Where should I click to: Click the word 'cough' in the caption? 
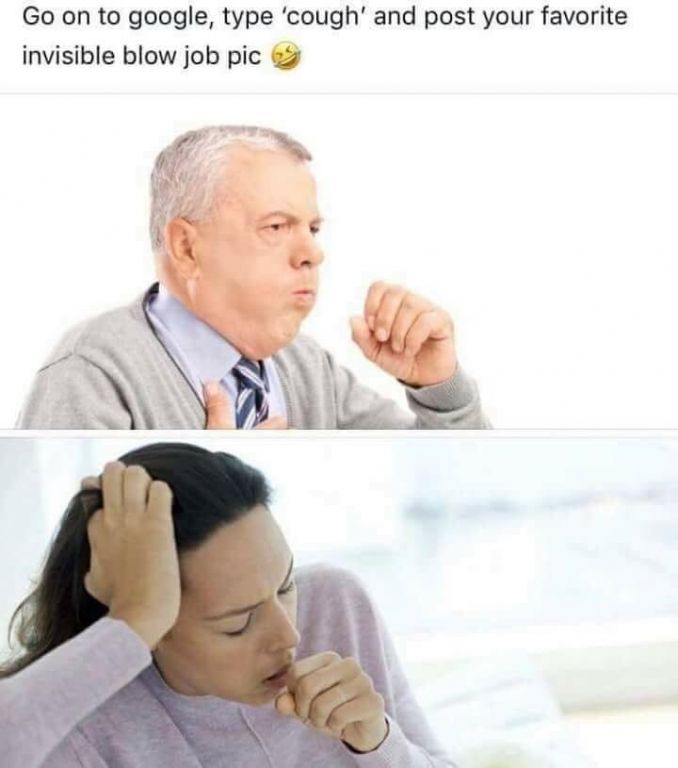tap(327, 17)
